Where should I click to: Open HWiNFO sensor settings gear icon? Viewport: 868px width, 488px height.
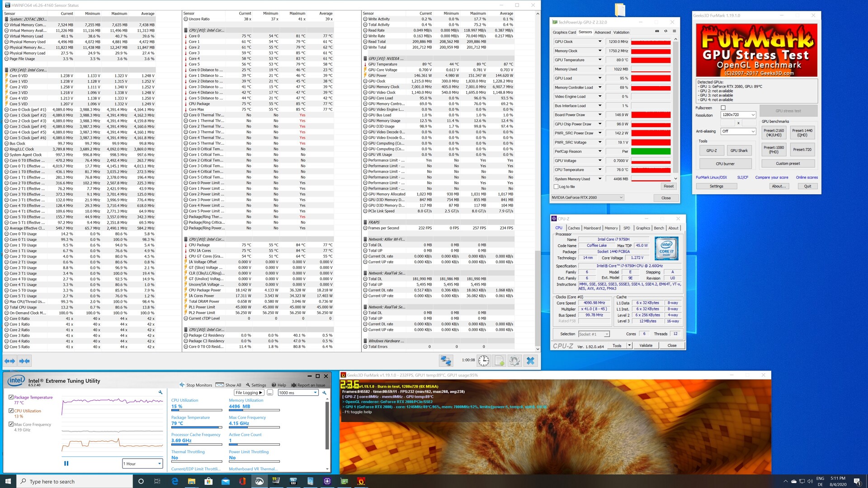[x=514, y=361]
